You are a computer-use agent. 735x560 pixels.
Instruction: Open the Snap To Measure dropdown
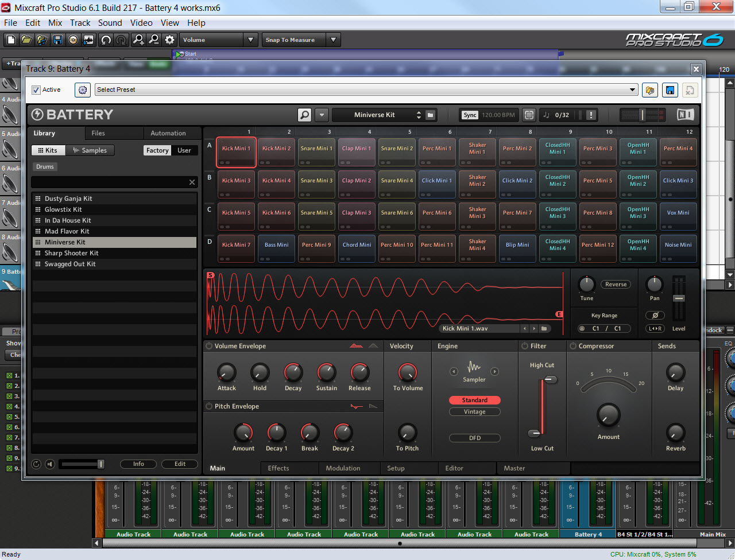[333, 40]
